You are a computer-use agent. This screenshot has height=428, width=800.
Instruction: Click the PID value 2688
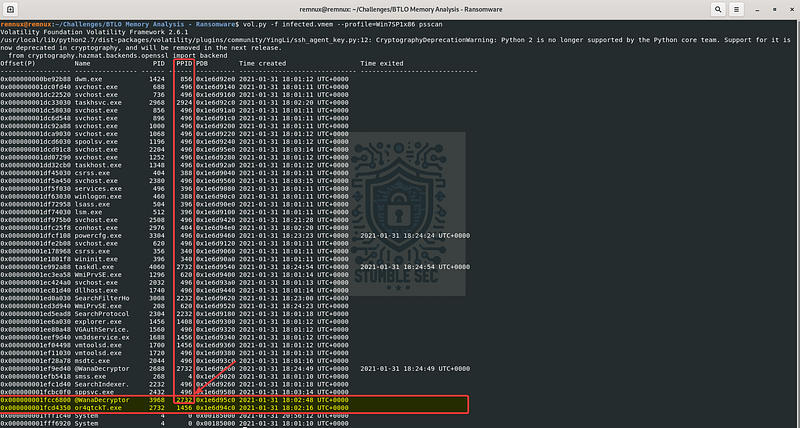(157, 369)
